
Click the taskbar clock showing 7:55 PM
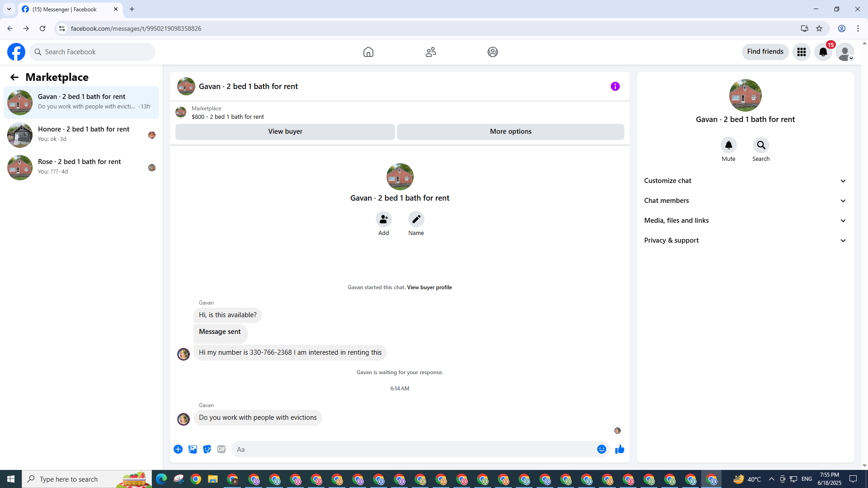click(x=830, y=479)
